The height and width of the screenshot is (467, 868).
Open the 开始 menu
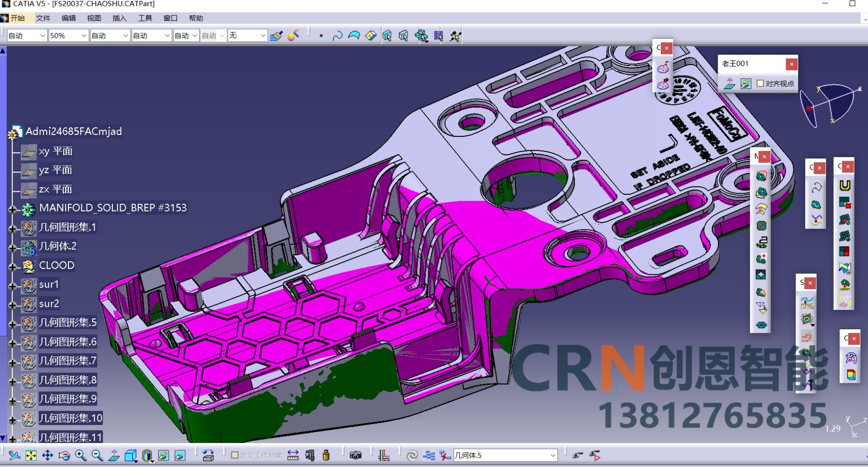tap(17, 18)
